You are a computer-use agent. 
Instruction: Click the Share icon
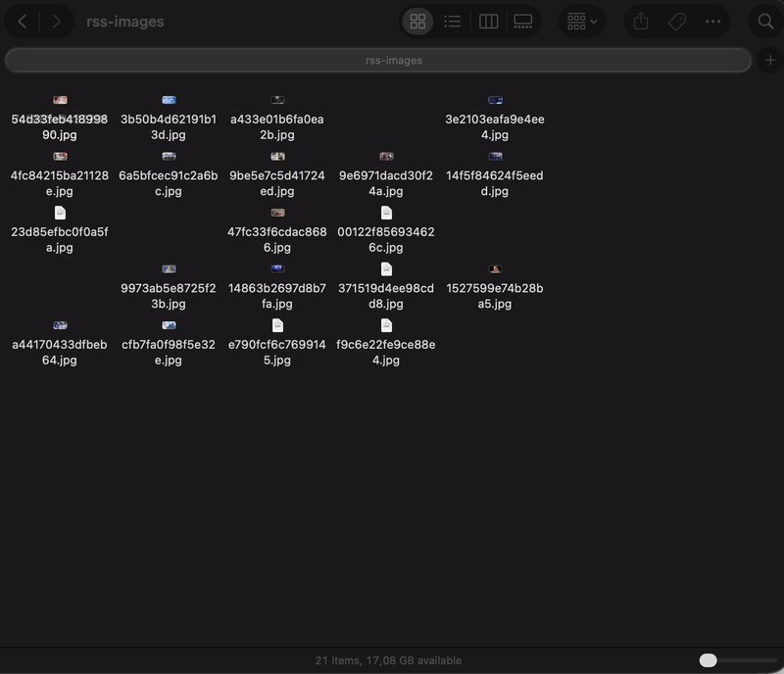tap(641, 22)
